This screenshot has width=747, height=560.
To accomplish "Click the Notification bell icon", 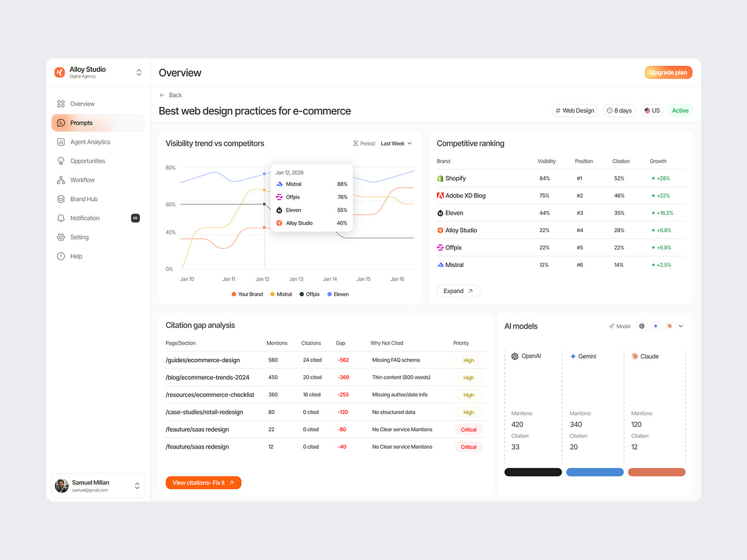I will click(60, 218).
